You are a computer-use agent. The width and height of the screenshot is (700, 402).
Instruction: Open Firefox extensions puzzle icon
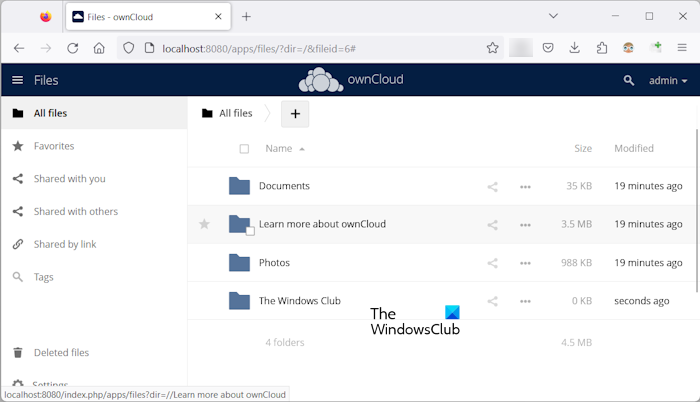click(x=602, y=48)
